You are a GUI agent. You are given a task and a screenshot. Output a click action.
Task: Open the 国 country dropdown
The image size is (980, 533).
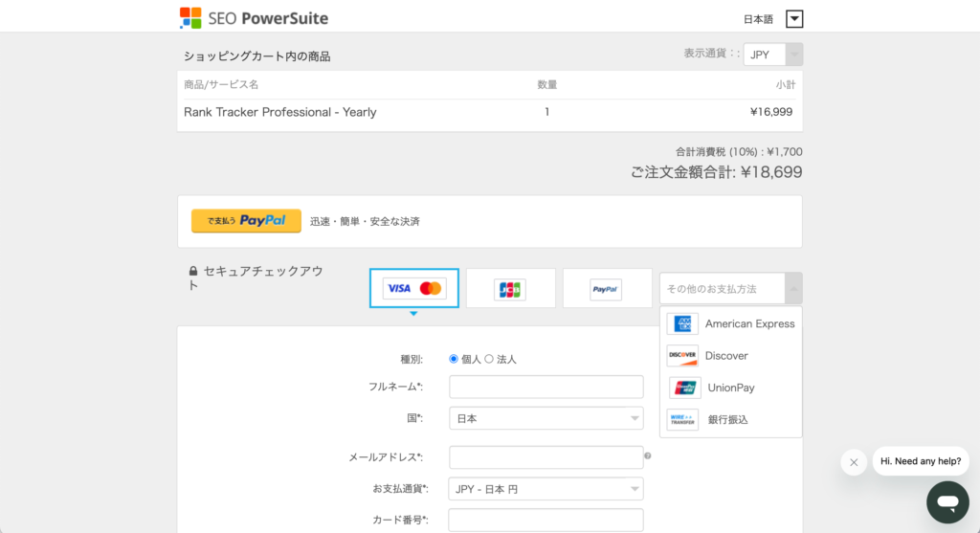coord(546,418)
